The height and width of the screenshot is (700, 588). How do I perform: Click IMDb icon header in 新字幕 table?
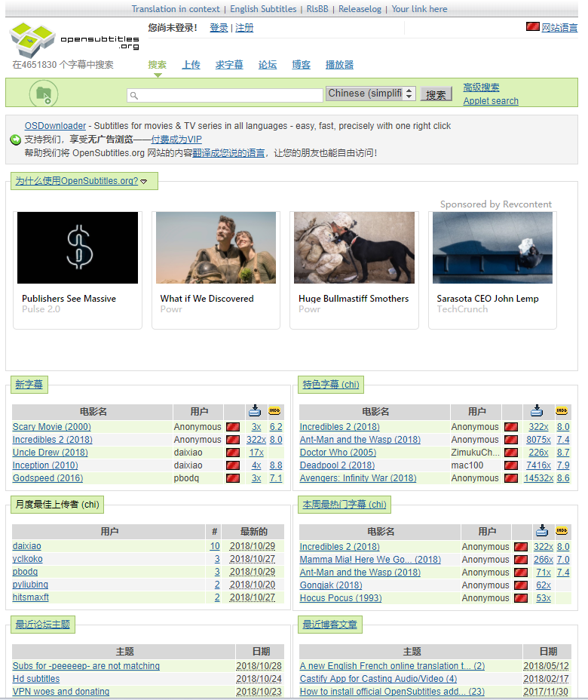coord(274,410)
